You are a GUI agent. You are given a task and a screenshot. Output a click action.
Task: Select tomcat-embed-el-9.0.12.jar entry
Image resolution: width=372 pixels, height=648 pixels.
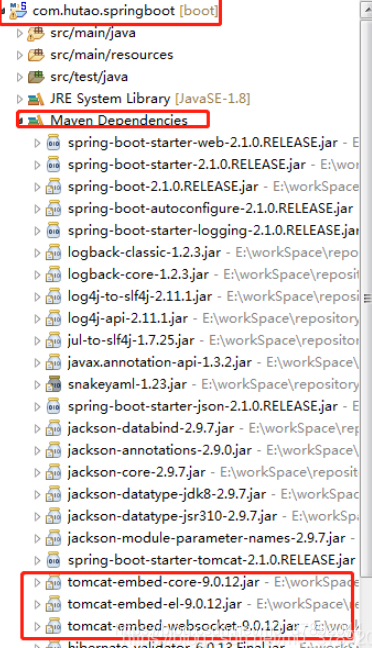(x=155, y=604)
